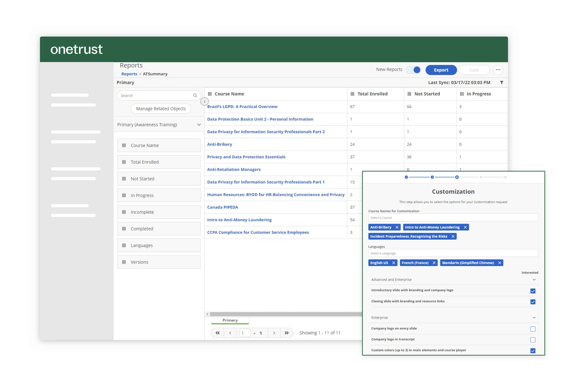Remove the Anti-Bribery course tag
The height and width of the screenshot is (392, 585).
click(397, 227)
